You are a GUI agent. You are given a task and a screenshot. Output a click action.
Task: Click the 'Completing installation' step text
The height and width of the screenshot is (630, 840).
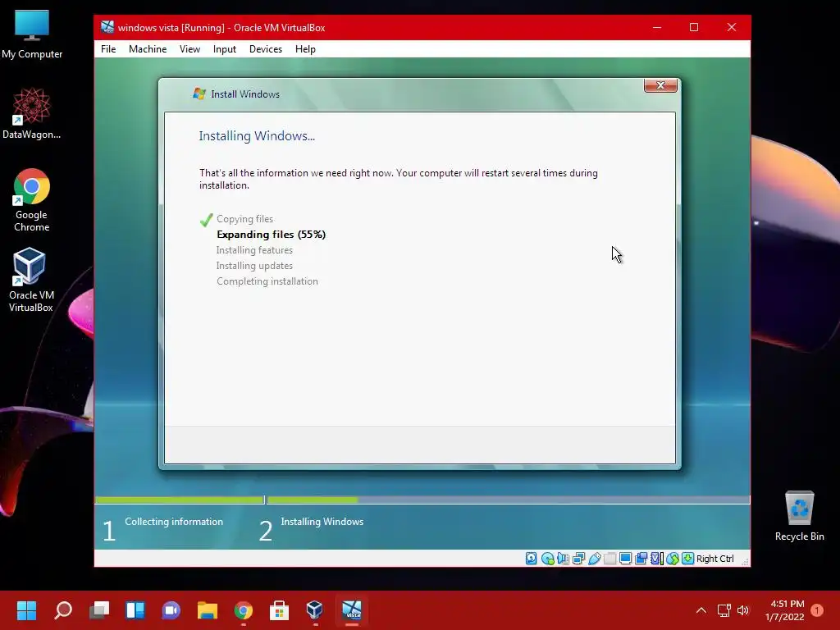point(267,281)
